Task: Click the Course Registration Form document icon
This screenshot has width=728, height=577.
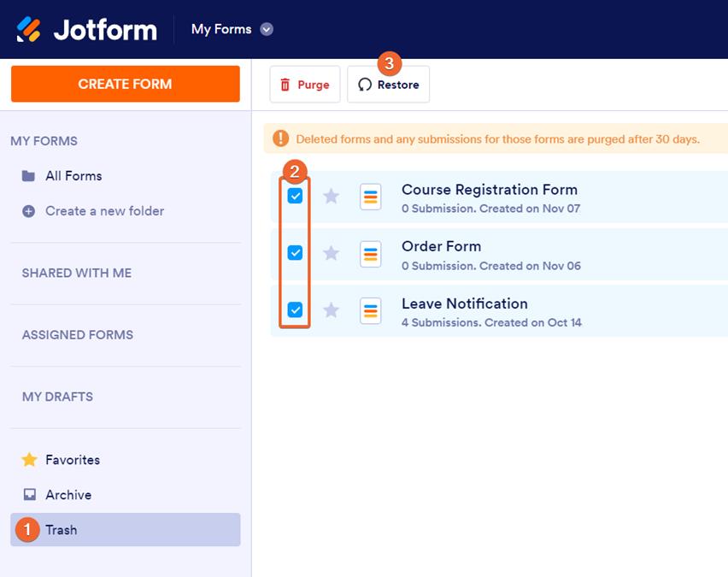Action: click(x=371, y=197)
